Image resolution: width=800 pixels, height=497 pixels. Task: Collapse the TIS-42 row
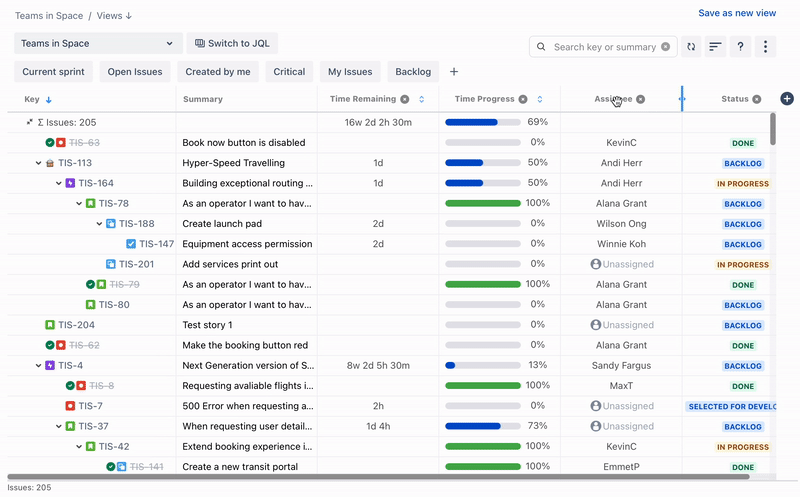79,447
